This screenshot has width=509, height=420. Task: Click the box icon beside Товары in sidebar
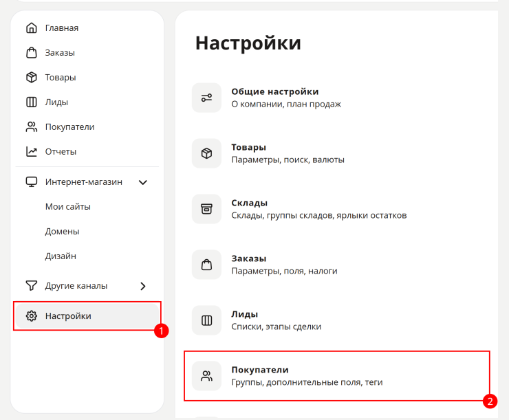point(32,77)
